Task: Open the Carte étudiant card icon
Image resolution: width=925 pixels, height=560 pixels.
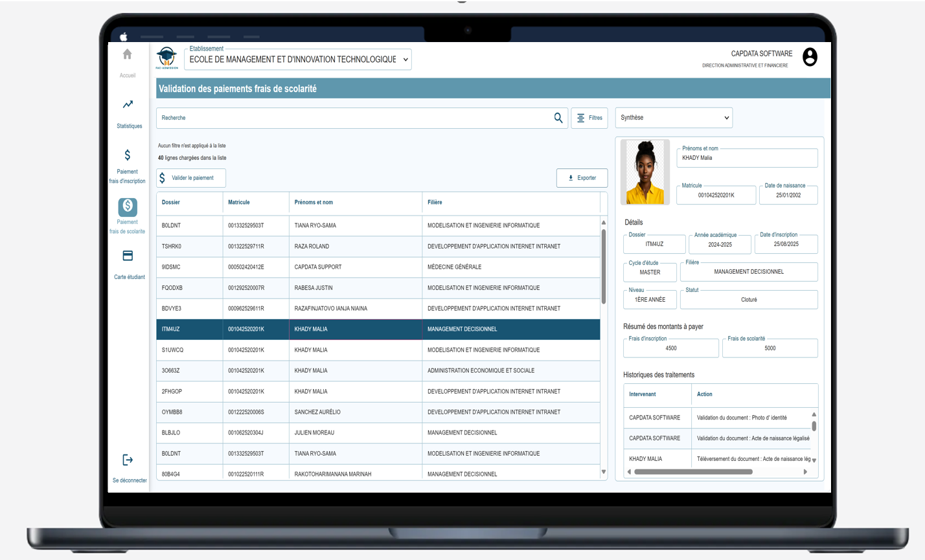Action: pyautogui.click(x=128, y=256)
